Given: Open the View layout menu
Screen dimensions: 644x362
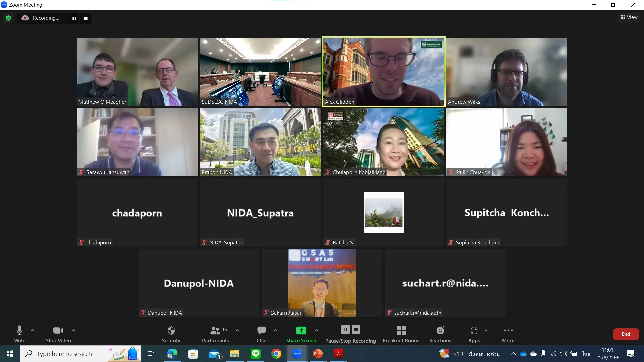Looking at the screenshot, I should [x=629, y=17].
